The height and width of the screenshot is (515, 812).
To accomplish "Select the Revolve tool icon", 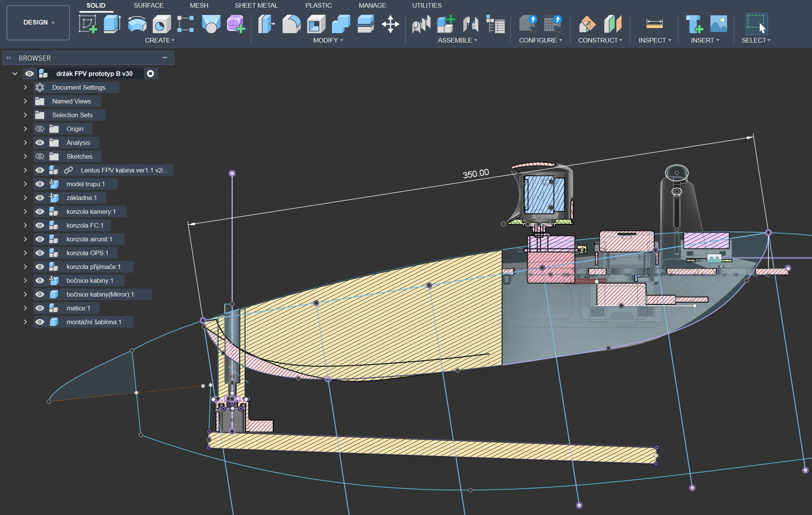I will [x=137, y=24].
